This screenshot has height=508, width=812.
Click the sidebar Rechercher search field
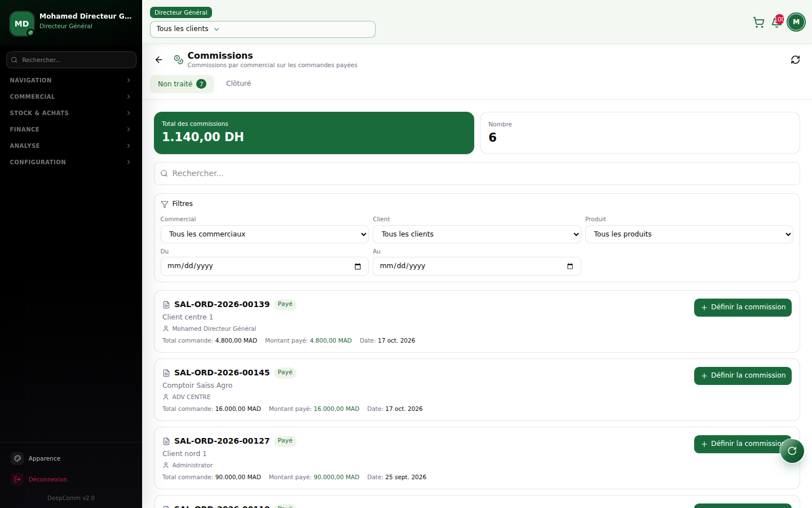click(71, 60)
